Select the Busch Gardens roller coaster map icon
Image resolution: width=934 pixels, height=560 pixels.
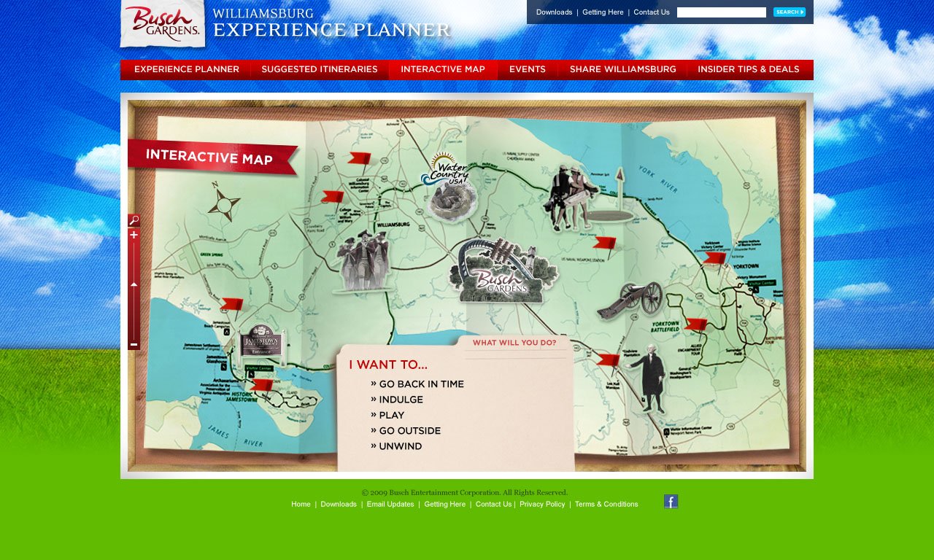(x=502, y=271)
